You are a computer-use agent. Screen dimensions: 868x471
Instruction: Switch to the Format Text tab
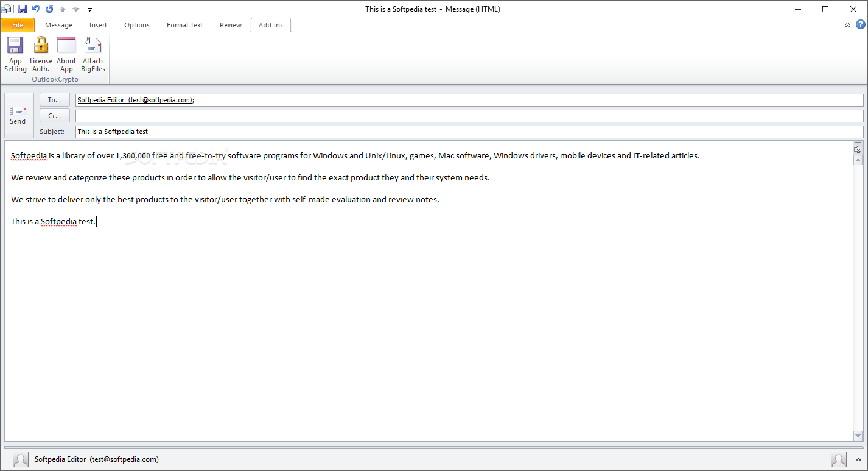[184, 25]
